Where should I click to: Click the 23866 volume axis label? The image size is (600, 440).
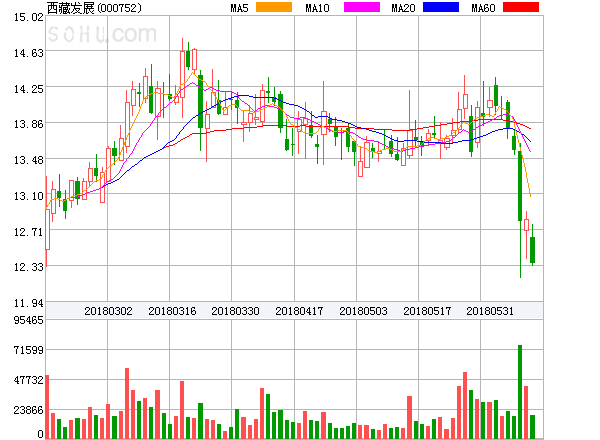point(29,411)
